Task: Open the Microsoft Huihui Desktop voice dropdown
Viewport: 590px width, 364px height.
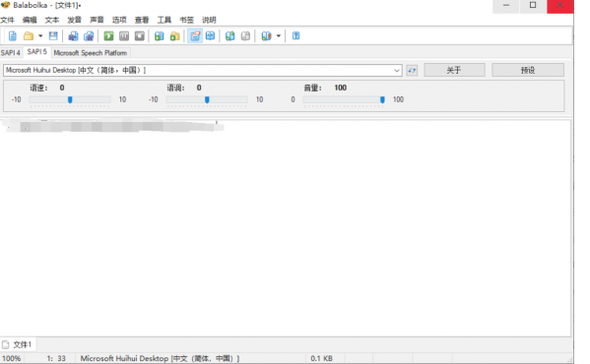Action: (203, 70)
